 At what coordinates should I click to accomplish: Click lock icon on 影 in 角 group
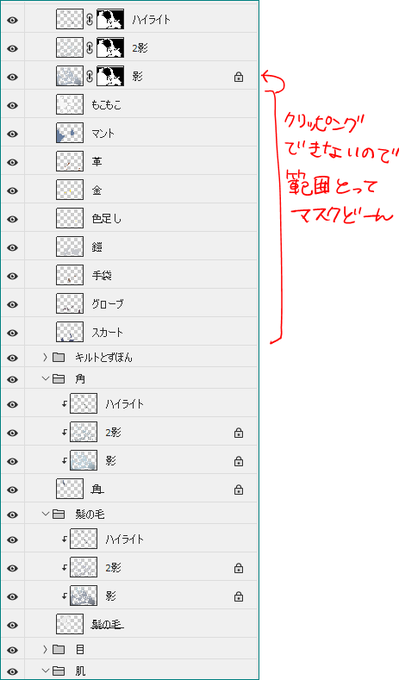coord(239,461)
